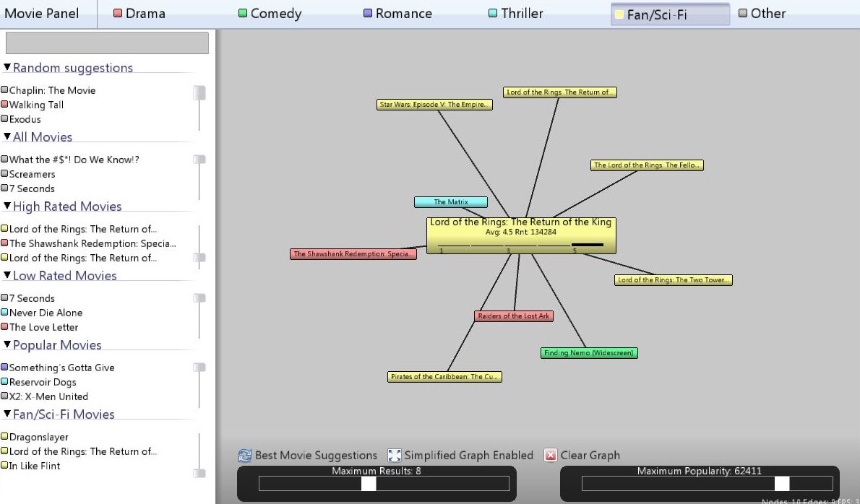The image size is (860, 504).
Task: Click the red Clear Graph icon
Action: click(x=550, y=455)
